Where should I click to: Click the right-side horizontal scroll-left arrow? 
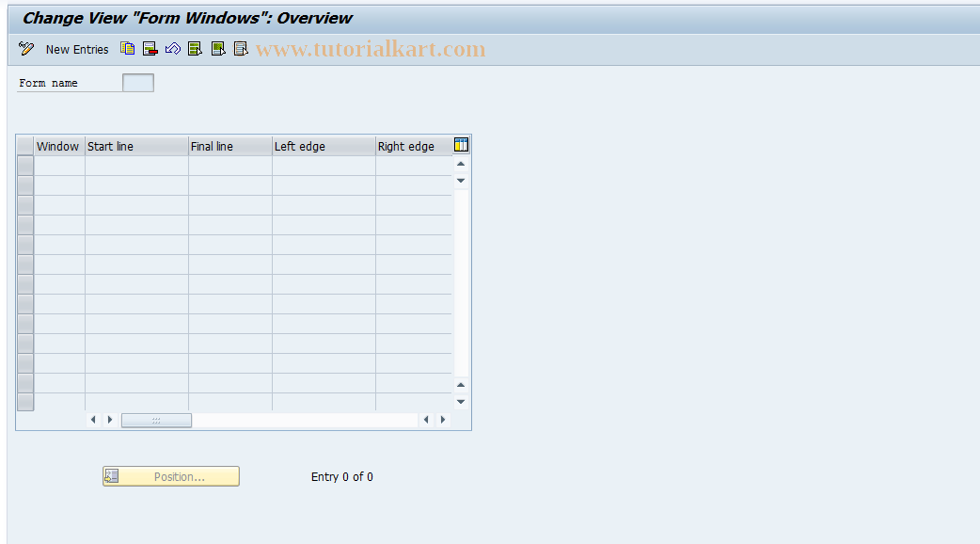[x=426, y=420]
